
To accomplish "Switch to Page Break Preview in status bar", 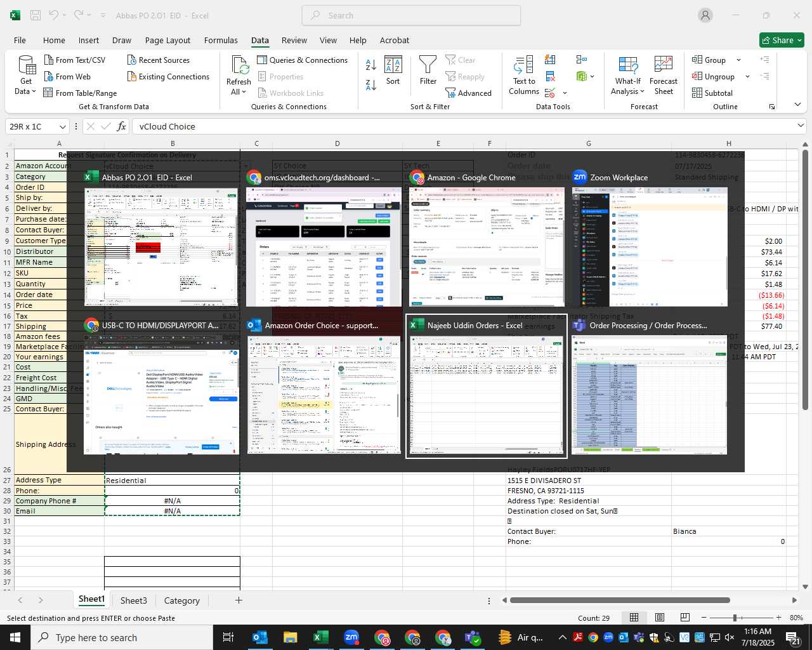I will pyautogui.click(x=684, y=618).
